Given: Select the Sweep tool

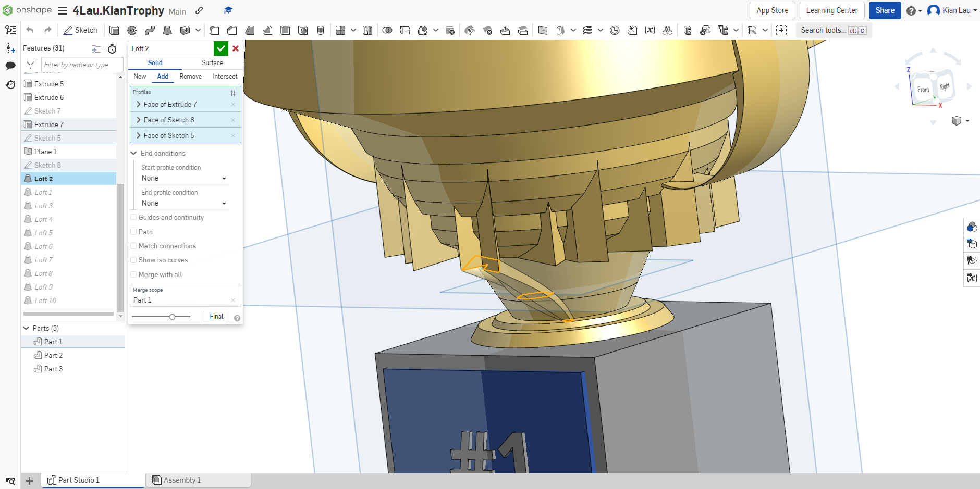Looking at the screenshot, I should (150, 30).
